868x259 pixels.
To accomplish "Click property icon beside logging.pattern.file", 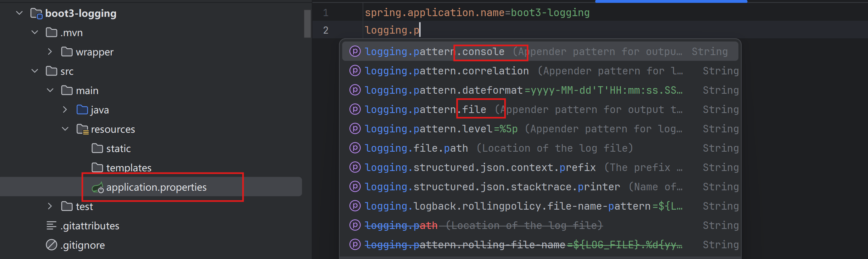I will 355,109.
